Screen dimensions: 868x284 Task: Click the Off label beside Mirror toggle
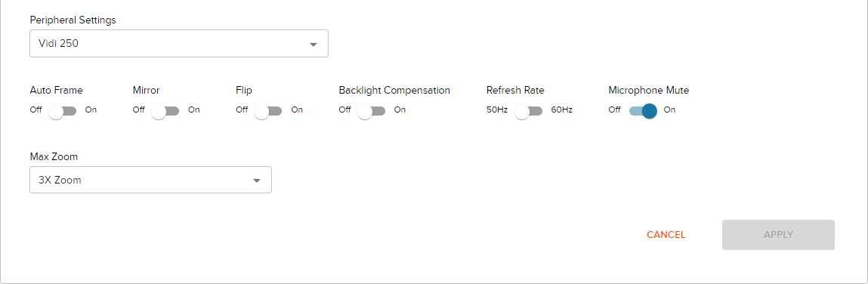pos(139,110)
